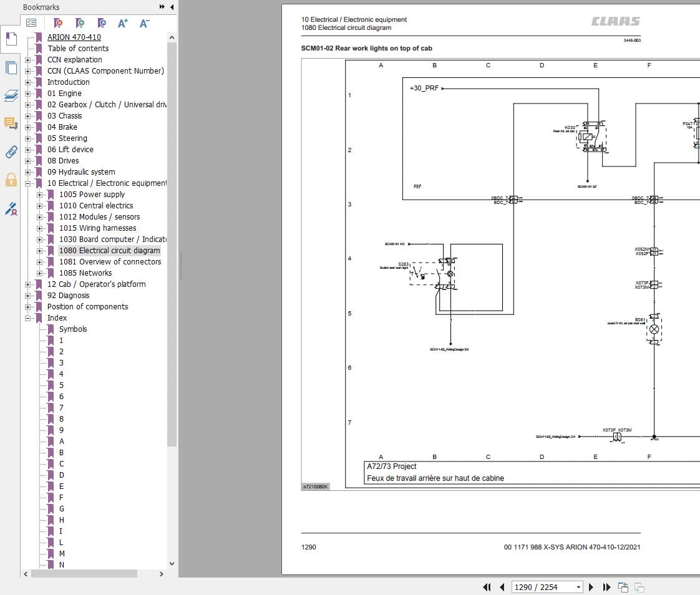Open the Table of contents bookmark
The height and width of the screenshot is (595, 700).
[78, 48]
